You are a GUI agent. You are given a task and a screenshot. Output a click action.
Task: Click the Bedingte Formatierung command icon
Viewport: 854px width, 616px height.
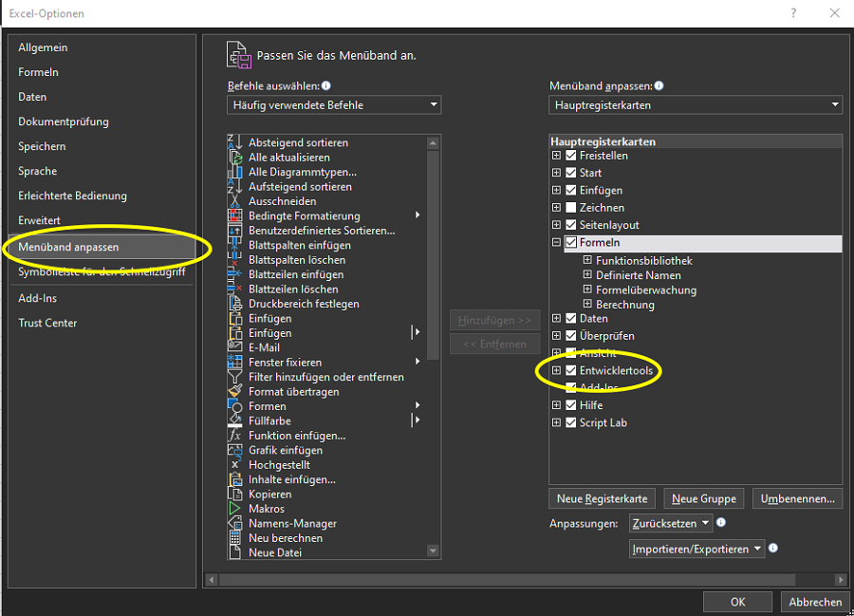tap(234, 215)
